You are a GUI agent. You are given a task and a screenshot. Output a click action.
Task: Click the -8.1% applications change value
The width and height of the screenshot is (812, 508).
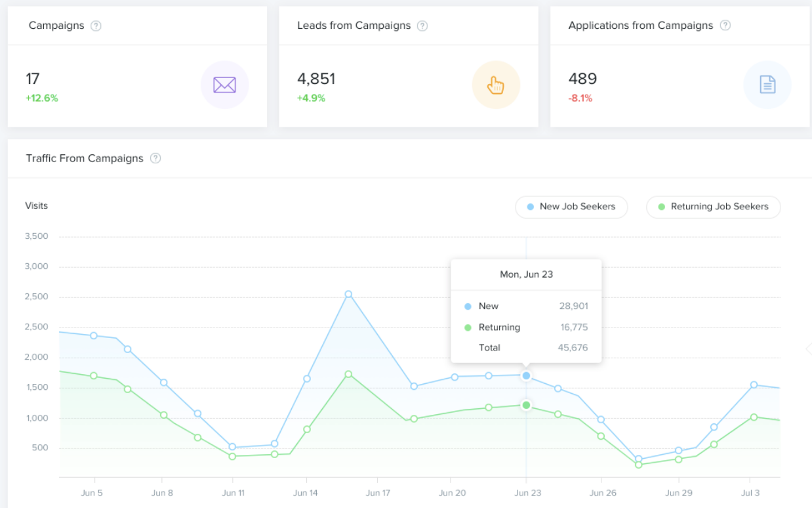click(580, 98)
